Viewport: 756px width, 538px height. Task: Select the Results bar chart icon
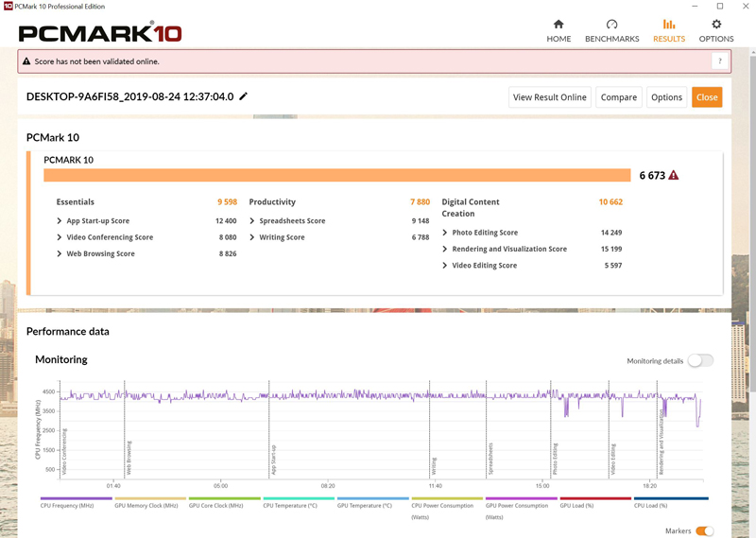pos(669,25)
